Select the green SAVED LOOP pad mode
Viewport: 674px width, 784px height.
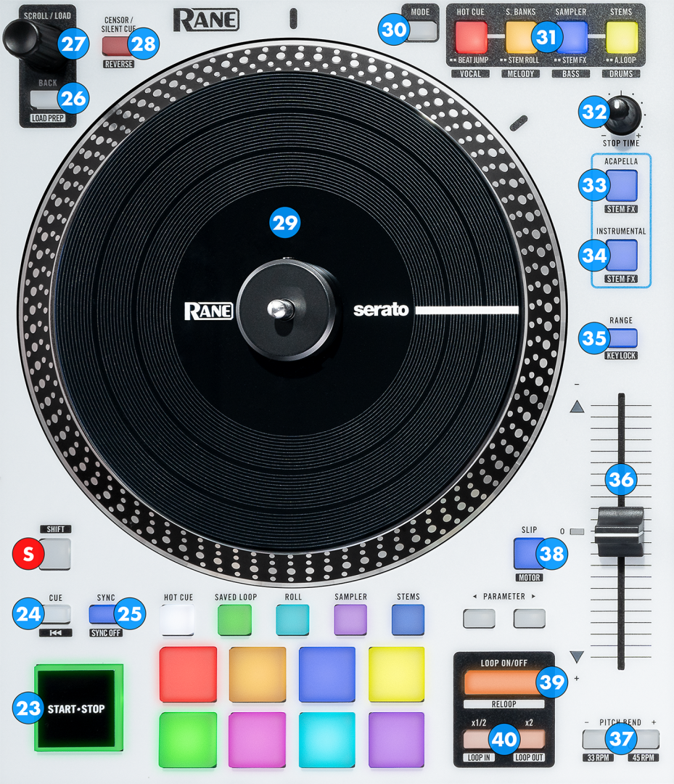click(235, 620)
